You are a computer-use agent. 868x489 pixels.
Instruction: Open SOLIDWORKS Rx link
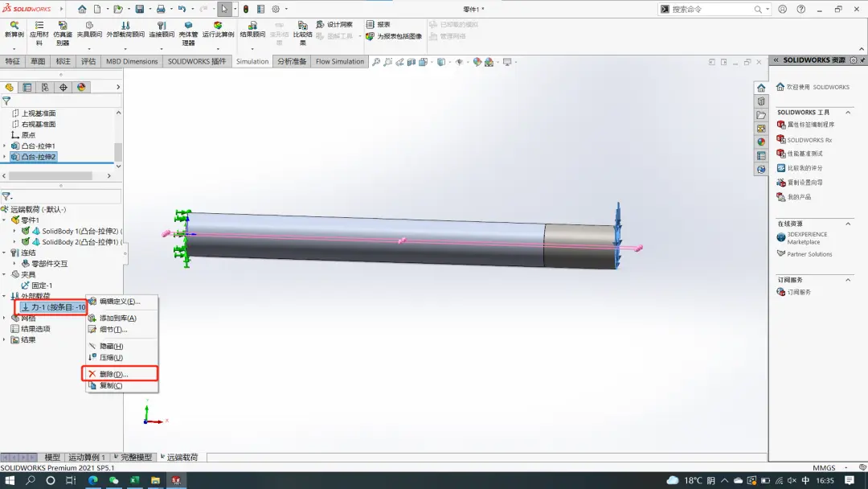tap(809, 140)
